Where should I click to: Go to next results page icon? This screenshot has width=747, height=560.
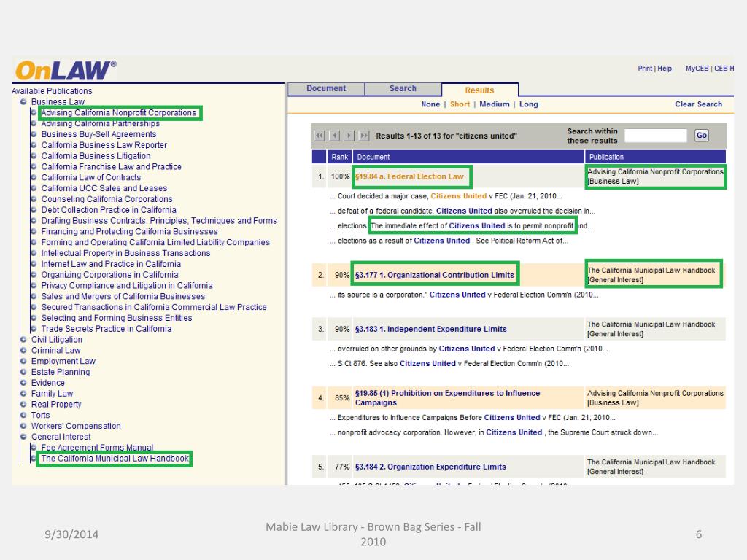coord(349,136)
